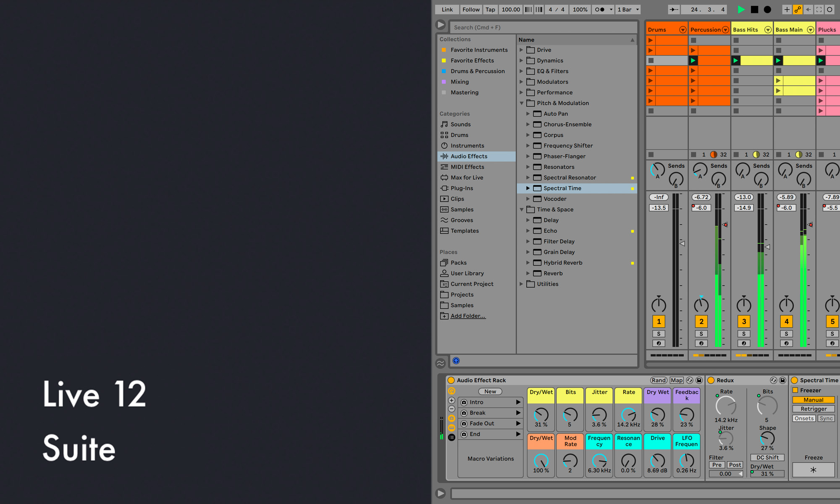Disable the Drums track activator 1
The width and height of the screenshot is (840, 504).
pos(659,322)
